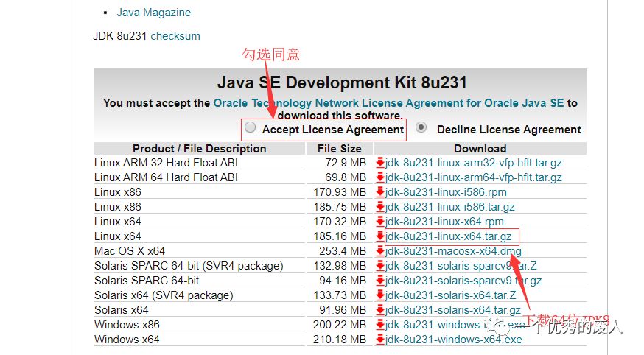644x355 pixels.
Task: Click red download arrow for solaris-x64.tar.gz
Action: click(x=380, y=310)
